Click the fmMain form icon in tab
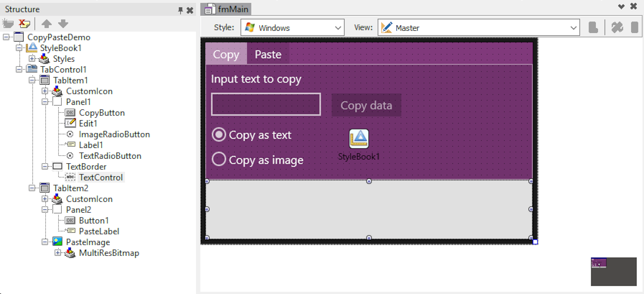 (210, 9)
